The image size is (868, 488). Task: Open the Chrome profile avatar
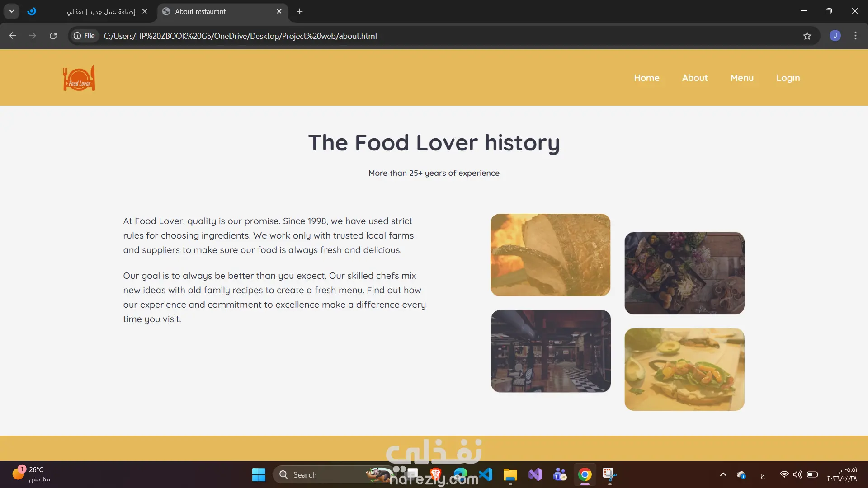coord(835,36)
